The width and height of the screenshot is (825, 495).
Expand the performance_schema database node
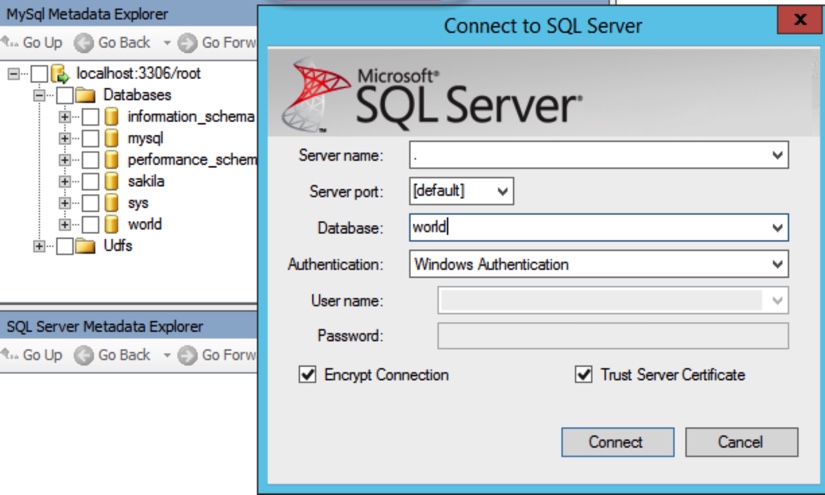point(65,160)
